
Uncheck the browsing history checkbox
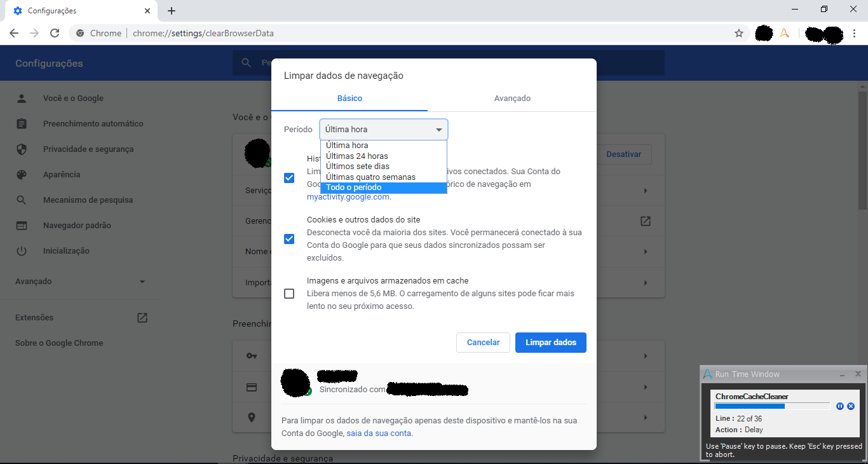(x=289, y=178)
